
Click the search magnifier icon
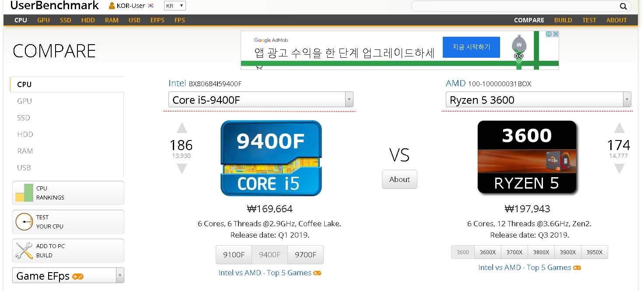point(623,6)
